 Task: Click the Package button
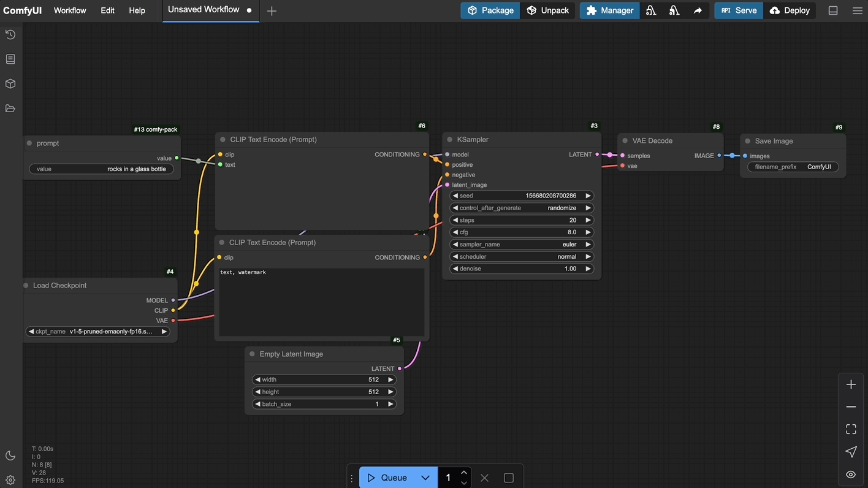click(490, 10)
